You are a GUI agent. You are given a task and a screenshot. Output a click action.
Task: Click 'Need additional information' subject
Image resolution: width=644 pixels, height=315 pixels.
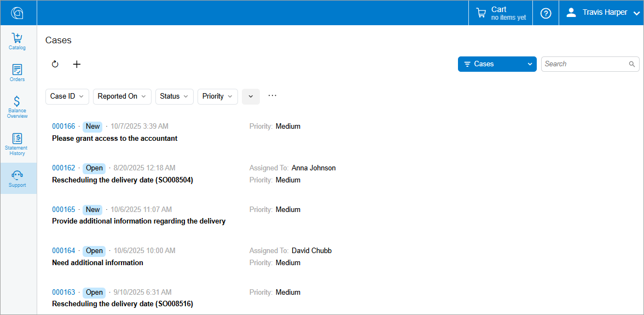click(97, 263)
